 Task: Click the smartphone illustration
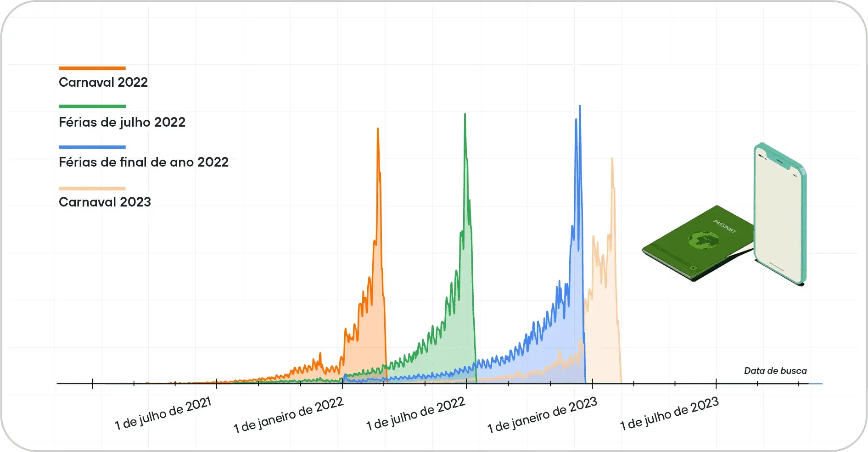(x=780, y=214)
